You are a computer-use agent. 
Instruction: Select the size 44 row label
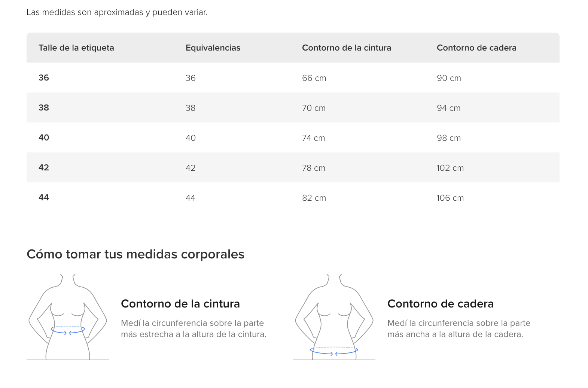[x=44, y=197]
